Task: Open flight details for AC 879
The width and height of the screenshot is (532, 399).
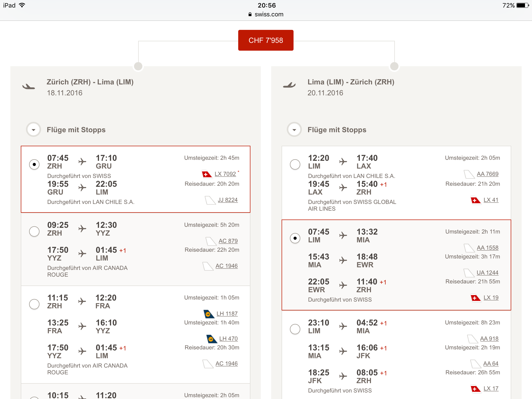Action: pos(228,241)
